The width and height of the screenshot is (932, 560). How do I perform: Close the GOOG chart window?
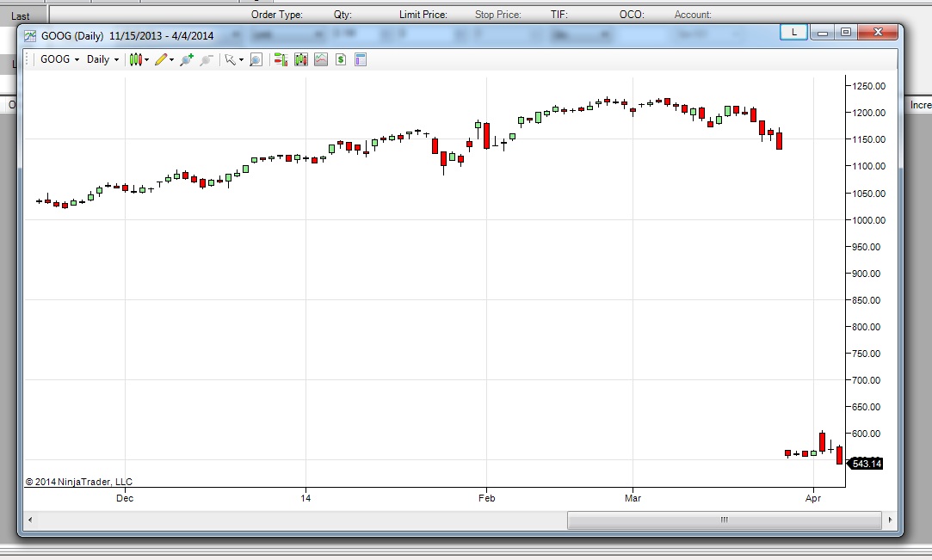coord(877,32)
